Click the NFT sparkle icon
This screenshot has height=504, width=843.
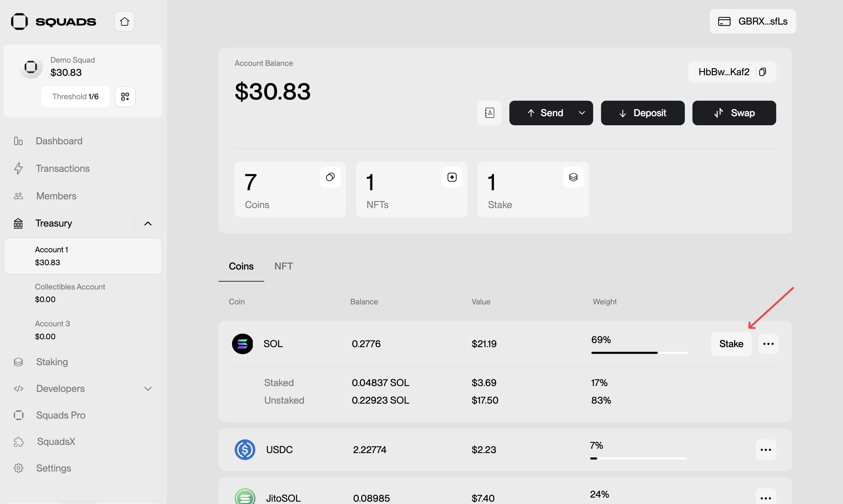click(x=452, y=177)
